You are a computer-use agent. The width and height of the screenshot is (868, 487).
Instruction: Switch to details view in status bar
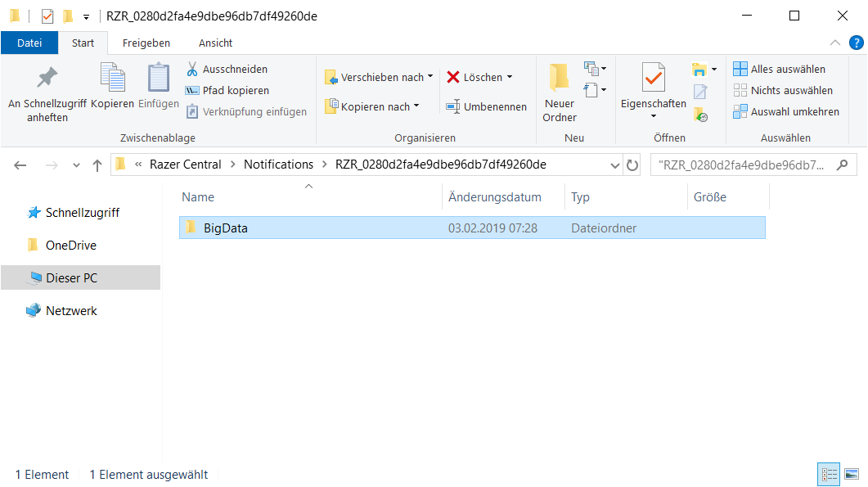click(829, 474)
